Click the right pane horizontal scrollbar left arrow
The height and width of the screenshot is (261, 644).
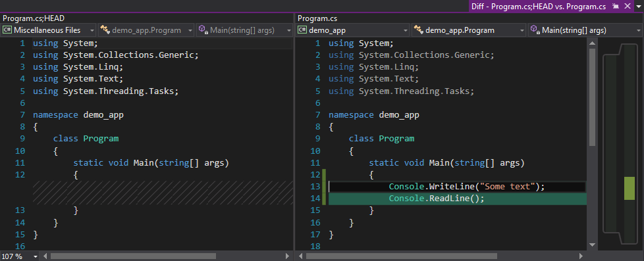[302, 256]
